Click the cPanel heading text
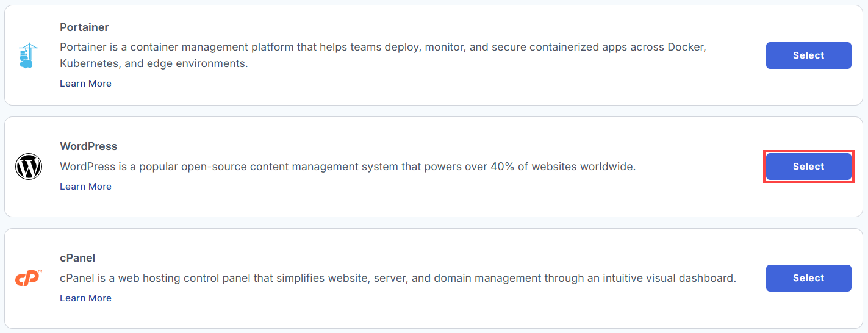Screen dimensions: 868x333 click(77, 258)
